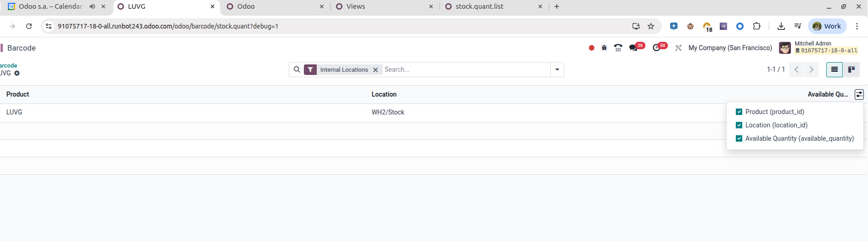Click into the Search input field
868x241 pixels.
point(466,70)
